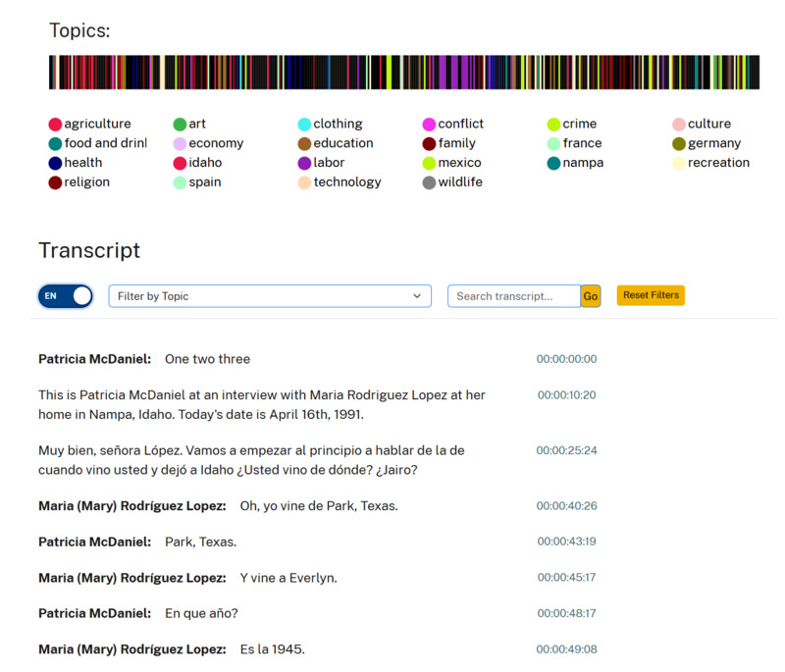785x672 pixels.
Task: Click the wildlife topic gray dot
Action: 429,182
